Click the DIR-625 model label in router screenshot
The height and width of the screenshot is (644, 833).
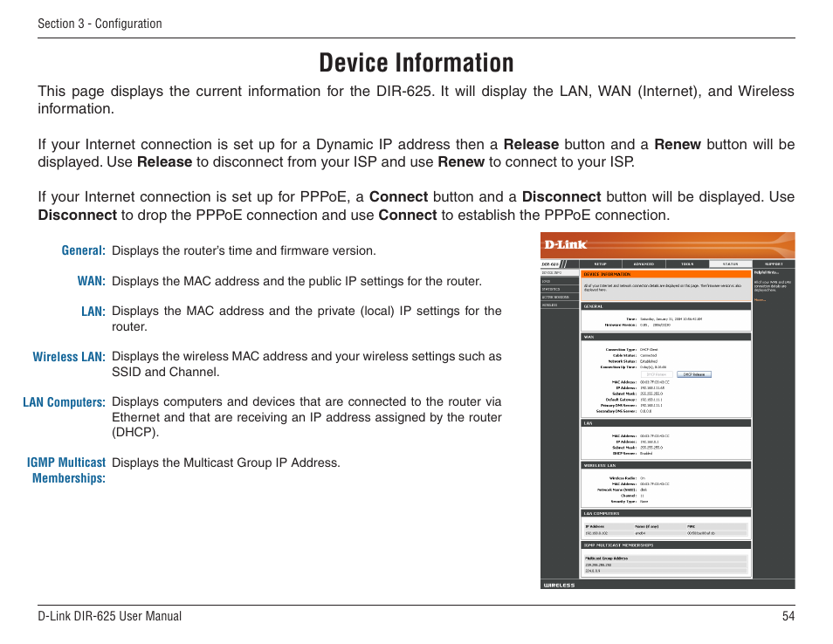pos(550,264)
